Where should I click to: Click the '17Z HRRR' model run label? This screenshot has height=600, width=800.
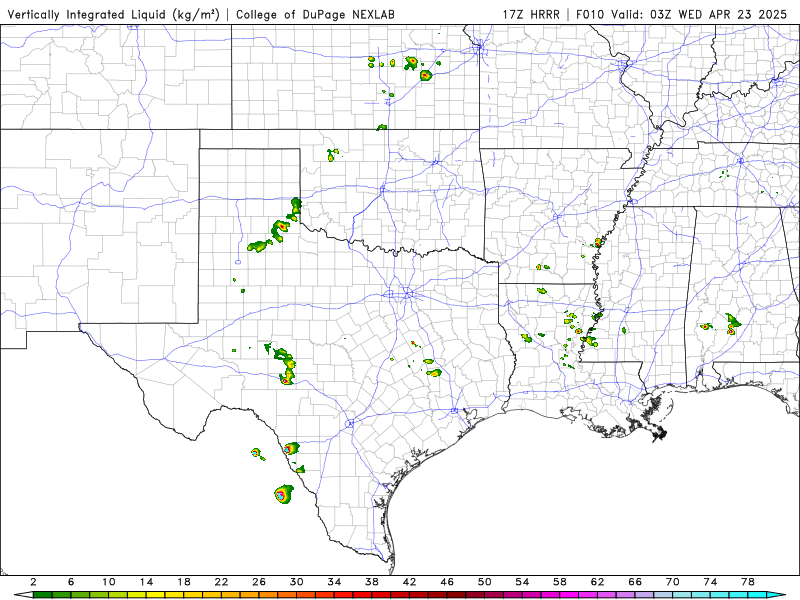(531, 15)
